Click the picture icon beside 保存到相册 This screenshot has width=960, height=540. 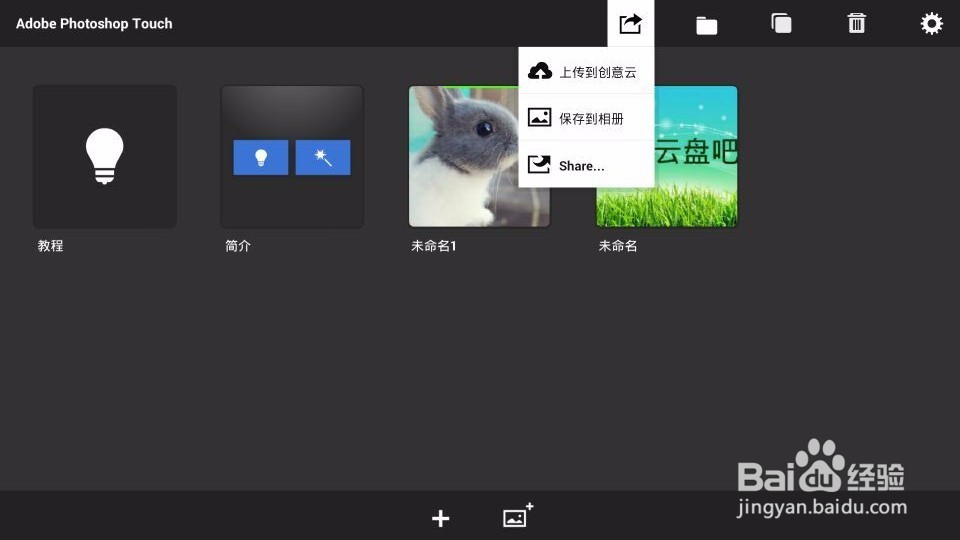pyautogui.click(x=539, y=118)
